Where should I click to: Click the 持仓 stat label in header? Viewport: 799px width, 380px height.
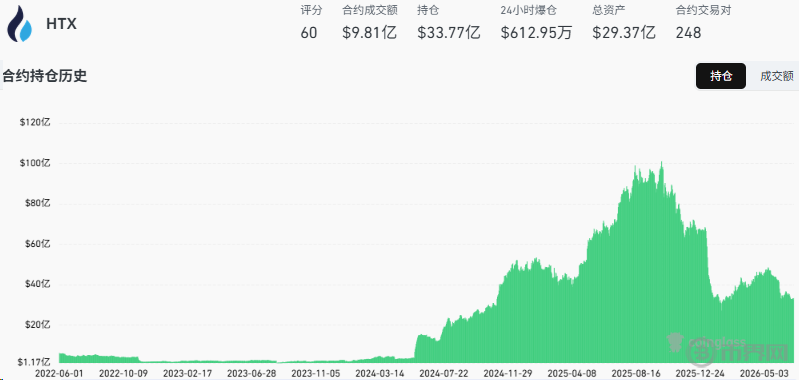pyautogui.click(x=428, y=10)
